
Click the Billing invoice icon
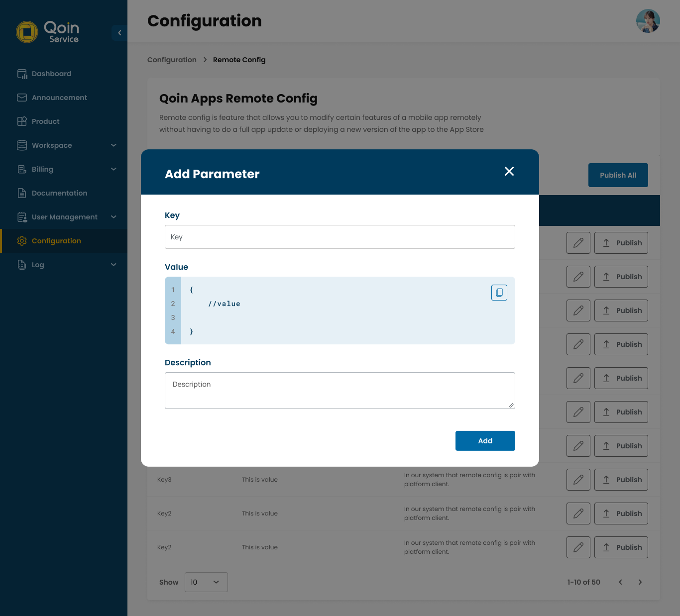pos(22,169)
